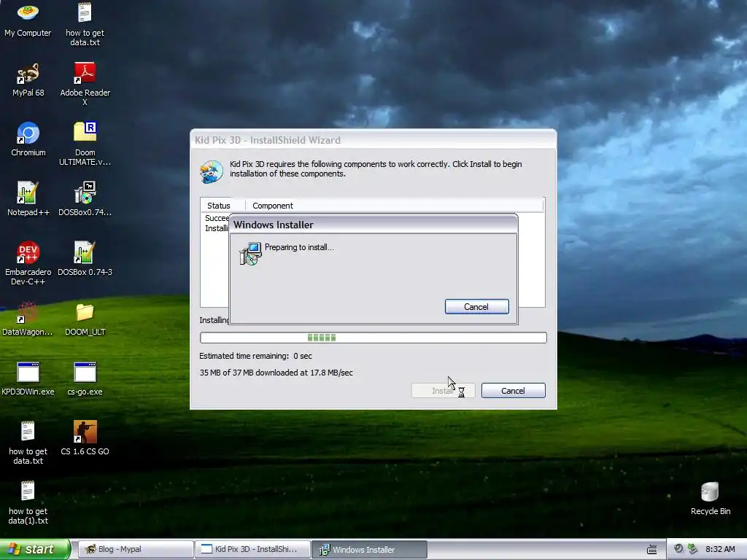Image resolution: width=747 pixels, height=560 pixels.
Task: Cancel the Windows Installer dialog
Action: tap(476, 307)
